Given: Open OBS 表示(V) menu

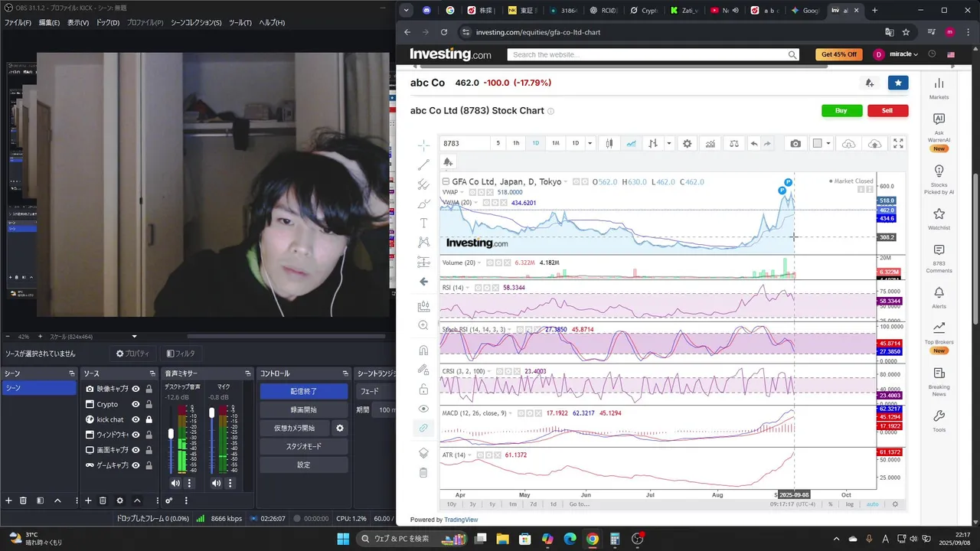Looking at the screenshot, I should click(78, 23).
